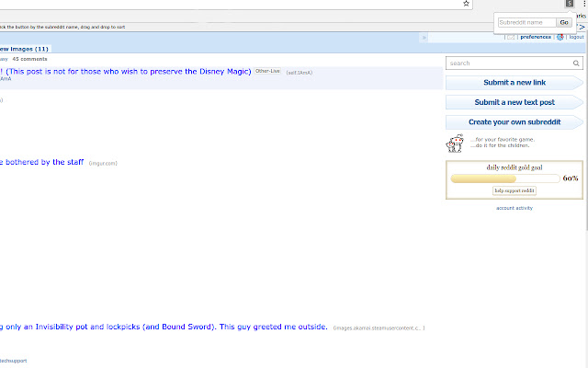Click the RES gear icon near logout
The height and width of the screenshot is (368, 588).
(560, 37)
